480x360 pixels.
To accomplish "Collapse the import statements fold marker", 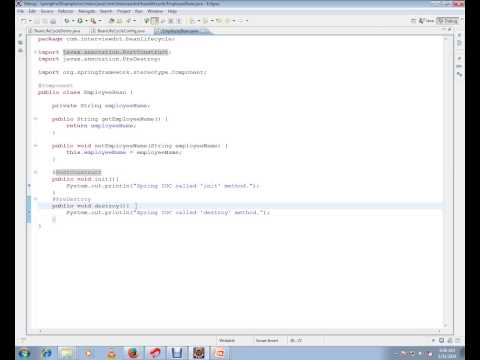I will [x=35, y=52].
